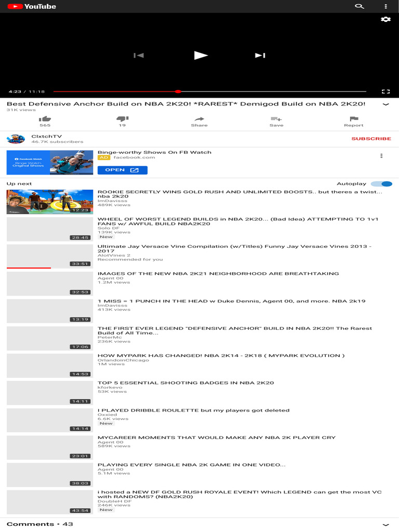Screen dimensions: 399x532
Task: Open the 43:54 duration thumbnail
Action: (x=50, y=502)
